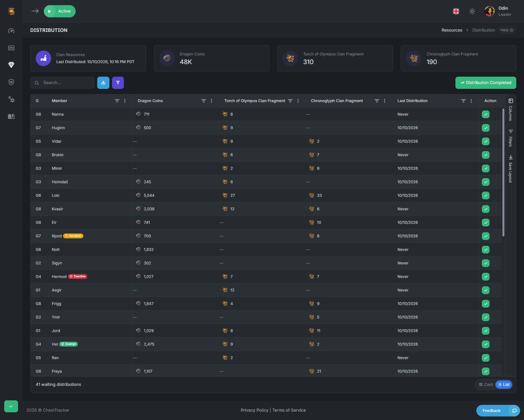Open Terms of Service link
The image size is (524, 420).
click(x=289, y=410)
